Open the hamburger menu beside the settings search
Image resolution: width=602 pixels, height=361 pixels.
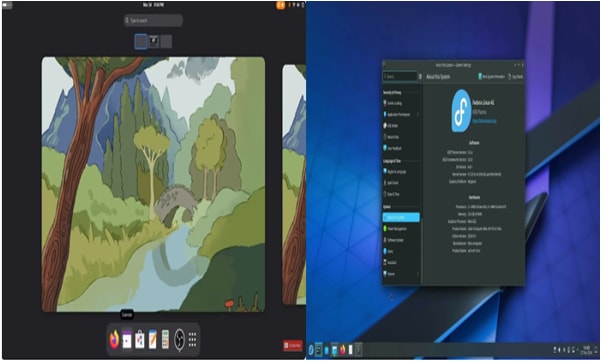420,76
